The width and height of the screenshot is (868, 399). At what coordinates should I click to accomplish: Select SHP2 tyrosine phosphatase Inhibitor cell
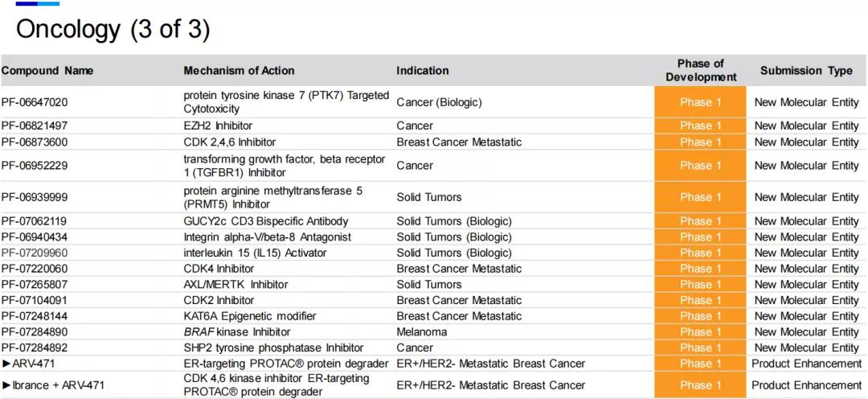pyautogui.click(x=273, y=348)
